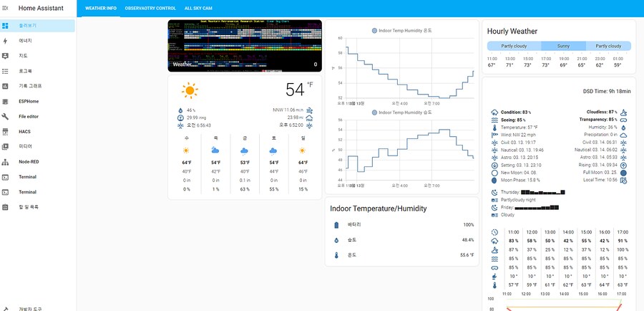Screen dimensions: 644x311
Task: Open Node-RED from the sidebar
Action: point(38,162)
